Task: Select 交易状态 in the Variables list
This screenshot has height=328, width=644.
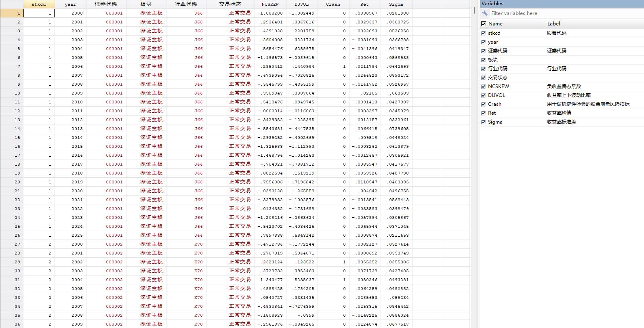Action: [498, 78]
